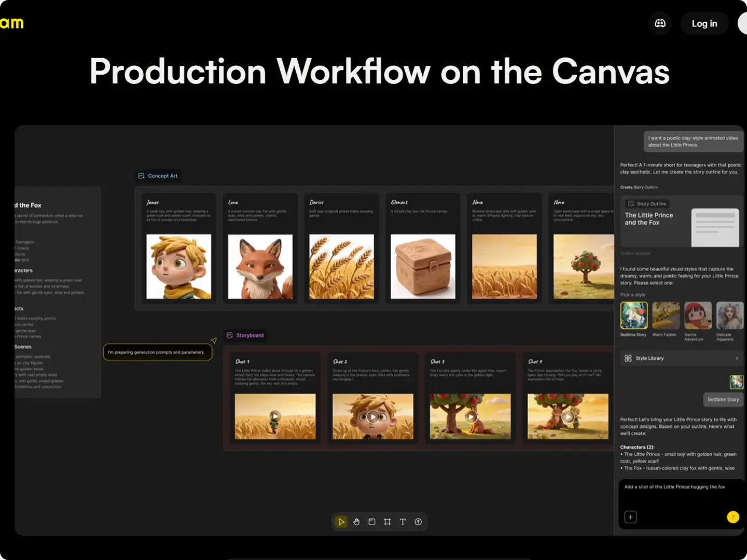The width and height of the screenshot is (747, 560).
Task: Open the Discord icon in the header
Action: click(660, 23)
